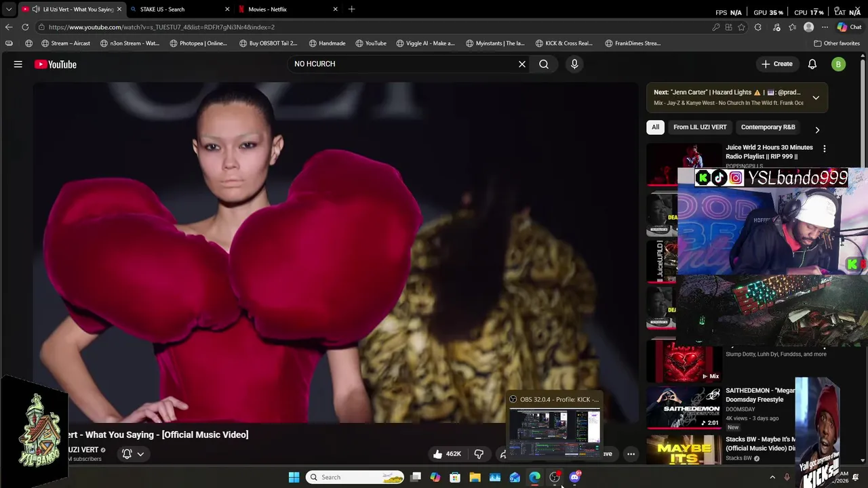Viewport: 868px width, 488px height.
Task: Open the Slump Dotty mix thumbnail
Action: point(683,361)
